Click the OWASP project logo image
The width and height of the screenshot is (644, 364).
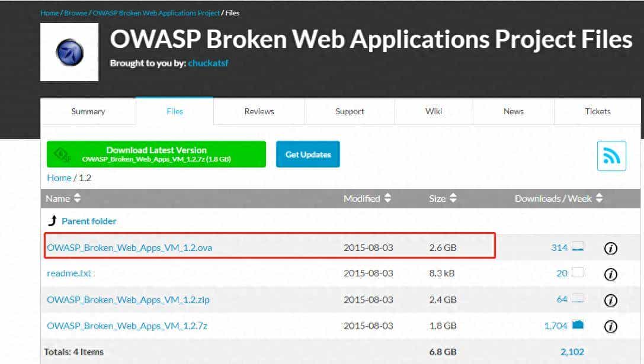click(x=70, y=52)
